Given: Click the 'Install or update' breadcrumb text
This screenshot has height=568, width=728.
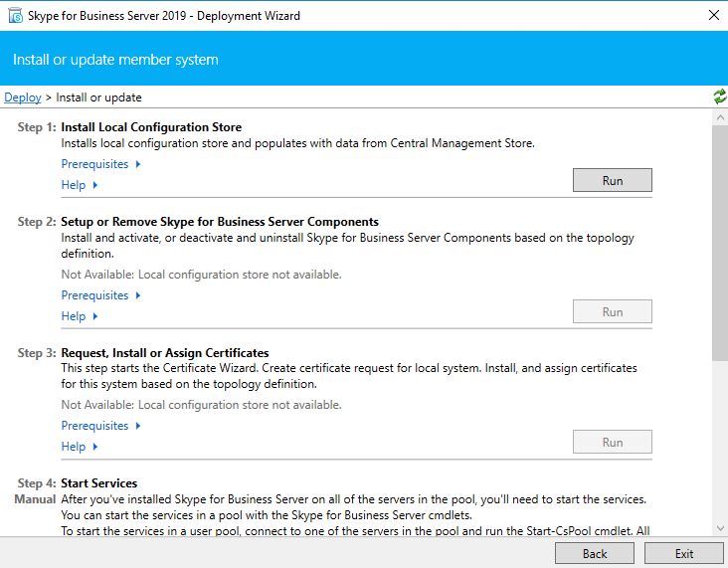Looking at the screenshot, I should [98, 97].
